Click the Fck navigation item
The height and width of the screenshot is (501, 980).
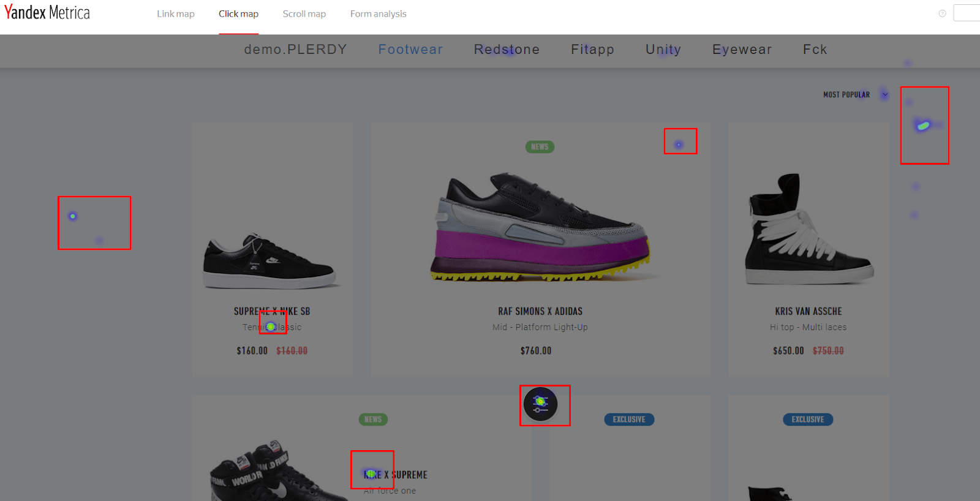(815, 50)
